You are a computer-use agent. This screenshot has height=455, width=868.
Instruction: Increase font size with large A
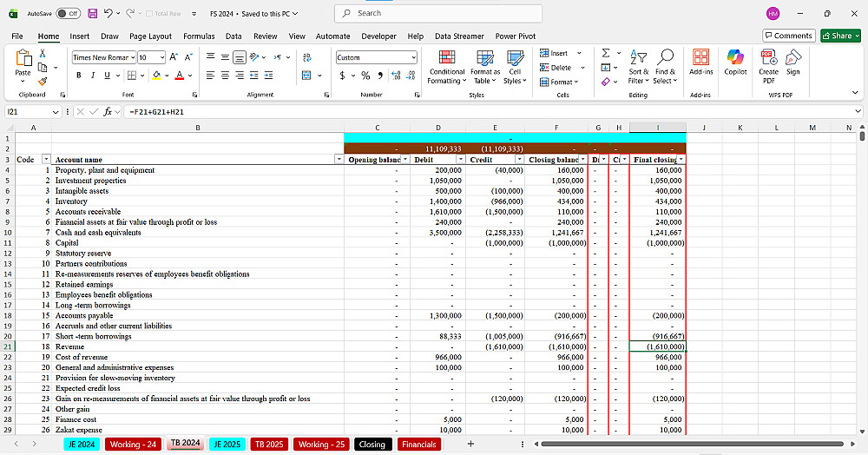(x=174, y=57)
